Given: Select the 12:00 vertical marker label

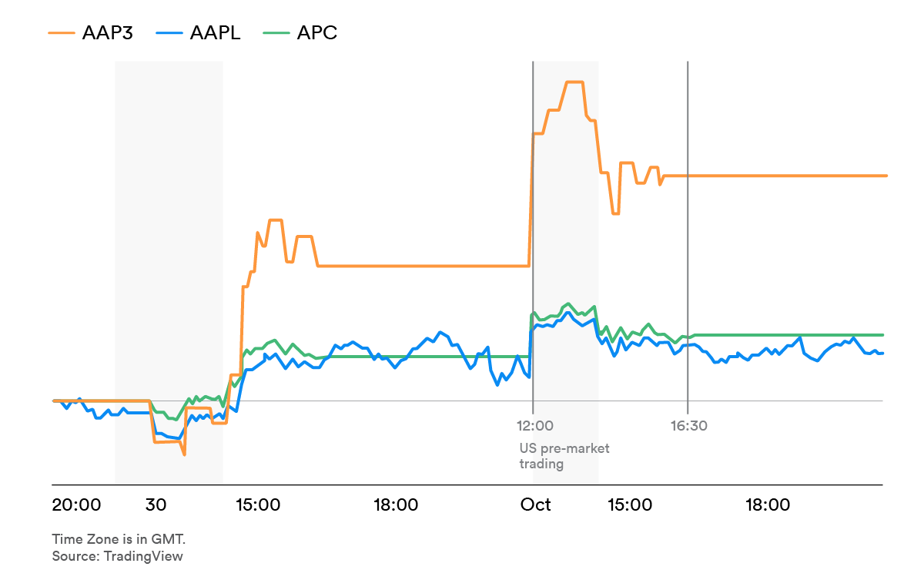Looking at the screenshot, I should (x=535, y=425).
